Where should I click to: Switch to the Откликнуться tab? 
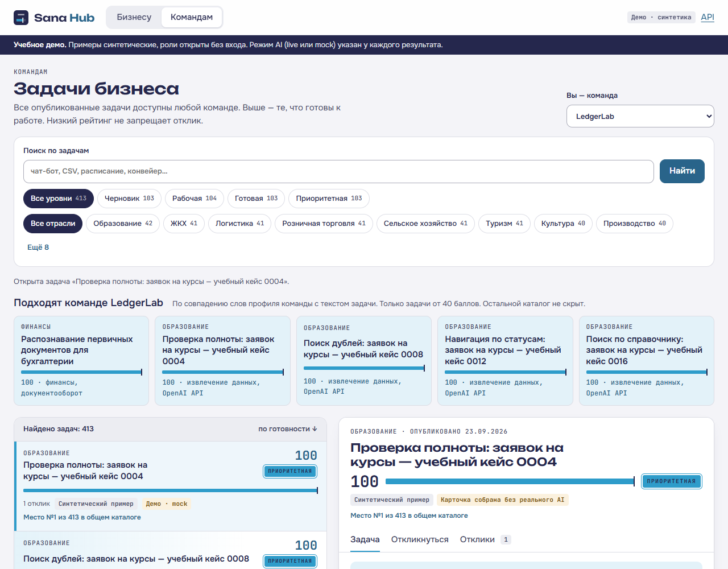click(420, 540)
